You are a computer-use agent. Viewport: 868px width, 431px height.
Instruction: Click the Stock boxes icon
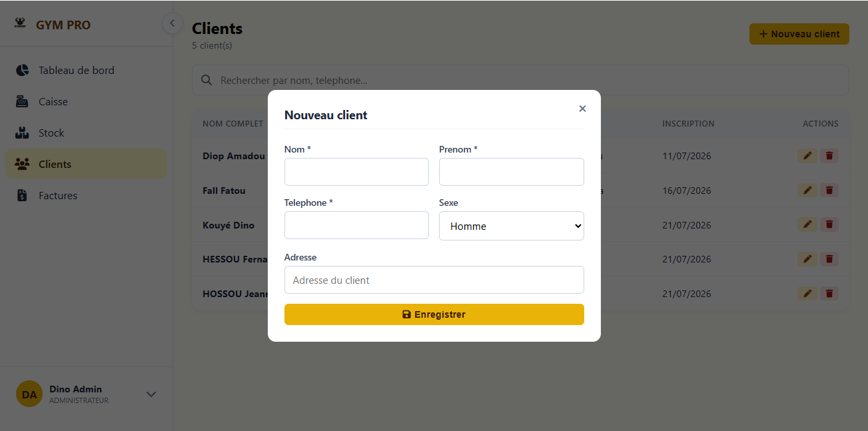click(x=22, y=133)
